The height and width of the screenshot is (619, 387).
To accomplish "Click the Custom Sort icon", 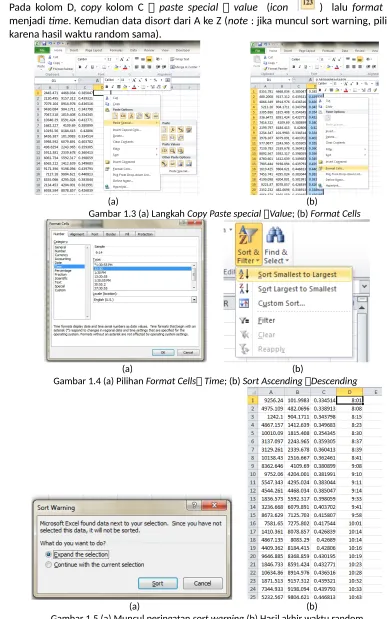I will [x=244, y=303].
